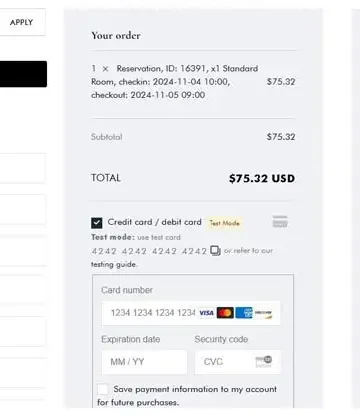This screenshot has height=416, width=360.
Task: Copy the test card number icon
Action: point(215,251)
